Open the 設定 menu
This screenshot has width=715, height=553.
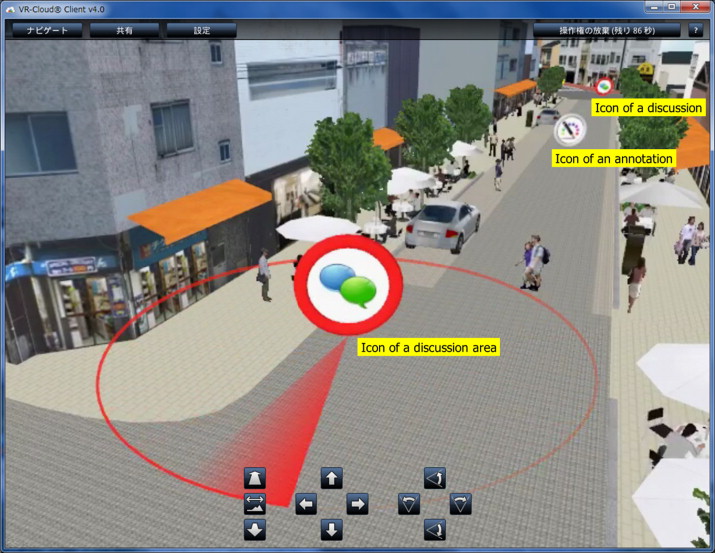point(202,30)
